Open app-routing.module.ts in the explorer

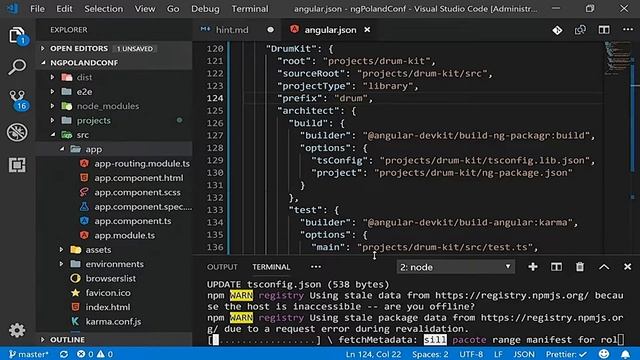point(142,163)
